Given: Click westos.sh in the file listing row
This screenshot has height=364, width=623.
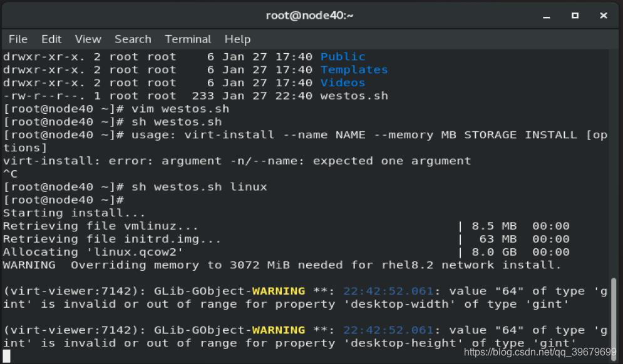Looking at the screenshot, I should (x=354, y=96).
